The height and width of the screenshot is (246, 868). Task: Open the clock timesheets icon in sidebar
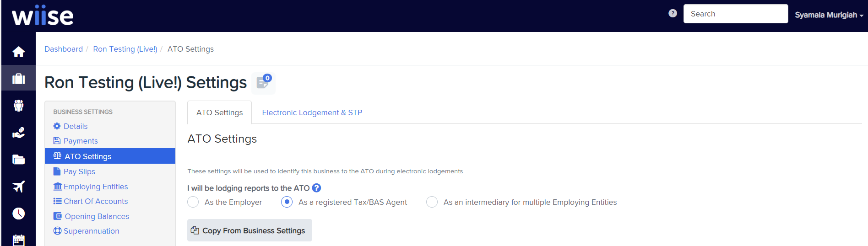coord(18,214)
